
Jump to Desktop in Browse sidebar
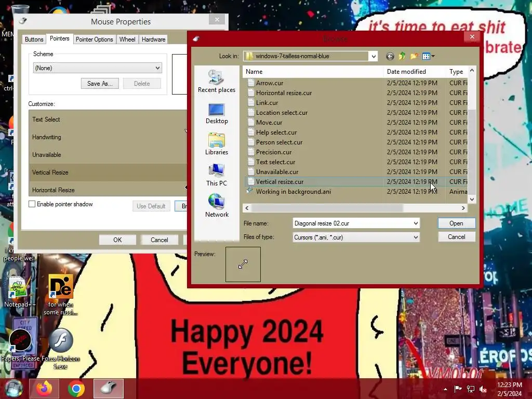(x=217, y=114)
